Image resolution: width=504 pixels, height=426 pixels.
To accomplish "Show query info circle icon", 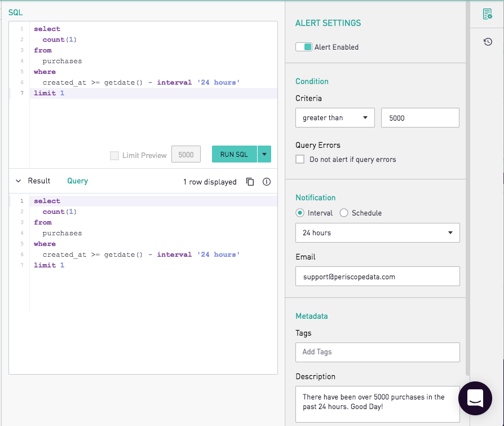I will pyautogui.click(x=267, y=182).
